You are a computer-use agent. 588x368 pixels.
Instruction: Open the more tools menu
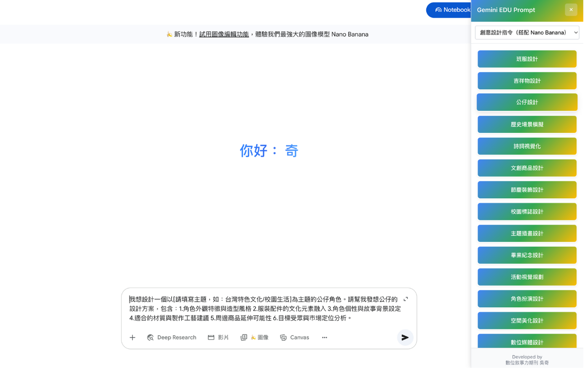click(x=324, y=337)
